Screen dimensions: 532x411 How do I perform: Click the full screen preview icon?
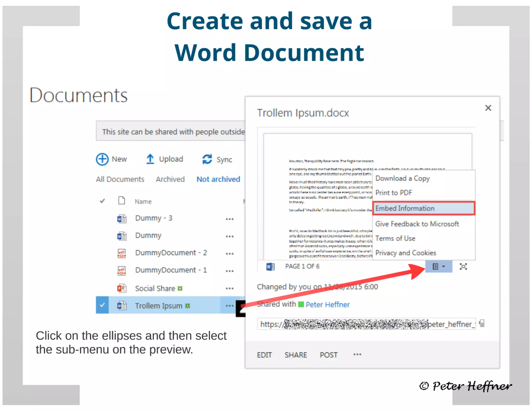pyautogui.click(x=463, y=267)
